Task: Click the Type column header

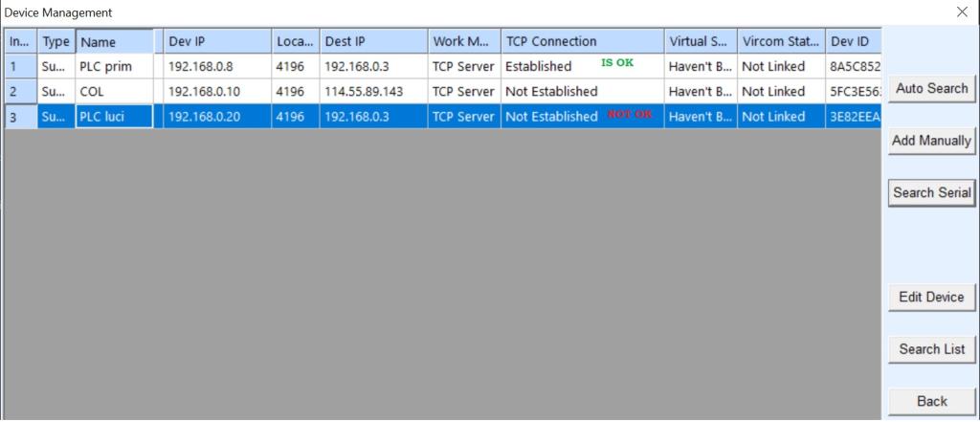Action: [x=56, y=42]
